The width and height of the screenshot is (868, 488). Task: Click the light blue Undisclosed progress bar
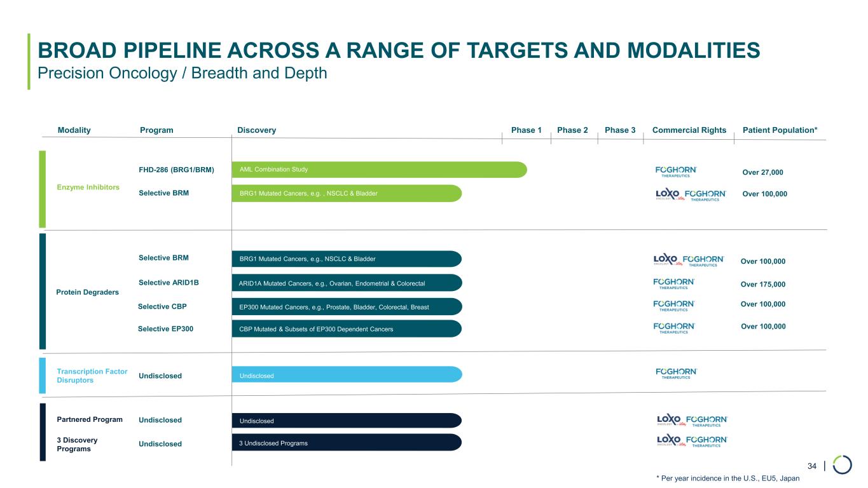click(x=347, y=375)
